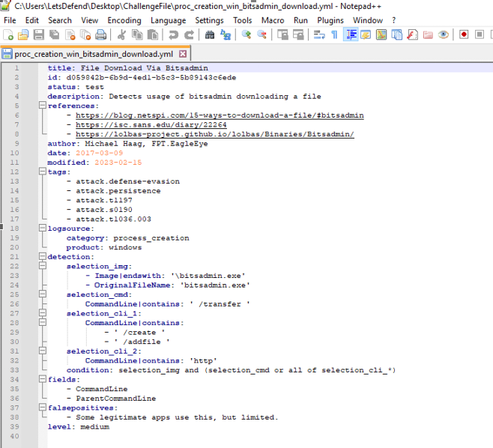493x448 pixels.
Task: Open the Search menu
Action: (x=60, y=20)
